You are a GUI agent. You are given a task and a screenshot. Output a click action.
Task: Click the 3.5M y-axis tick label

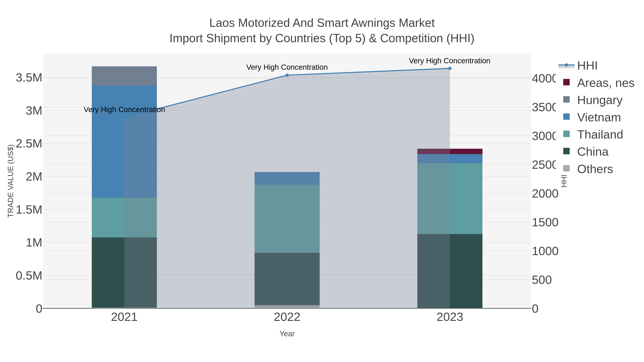pyautogui.click(x=29, y=78)
